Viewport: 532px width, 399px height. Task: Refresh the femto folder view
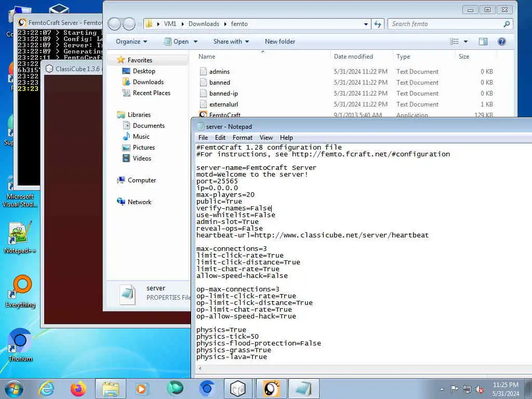pyautogui.click(x=378, y=24)
